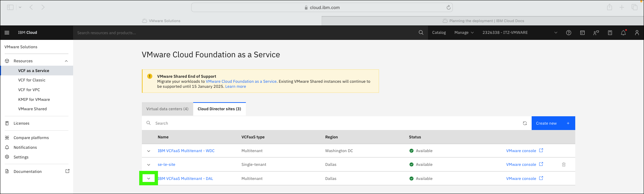Viewport: 644px width, 194px height.
Task: Delete the se-le-site row via trash icon
Action: tap(563, 165)
